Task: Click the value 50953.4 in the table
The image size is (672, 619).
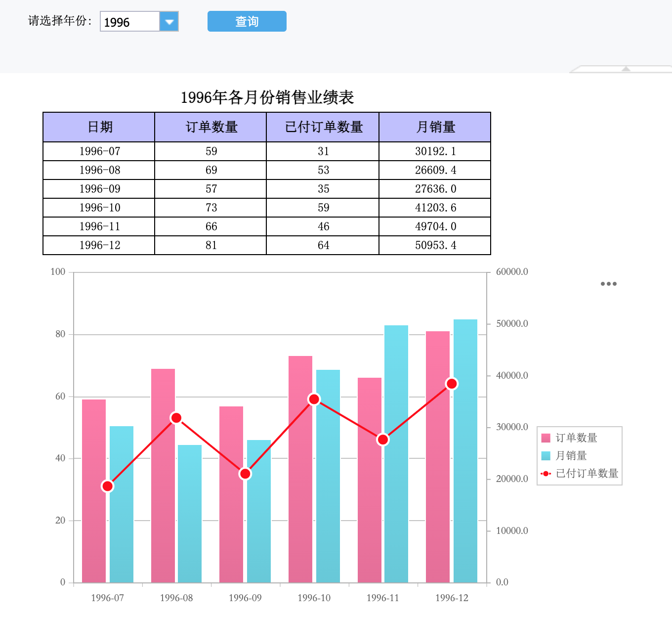Action: coord(435,245)
